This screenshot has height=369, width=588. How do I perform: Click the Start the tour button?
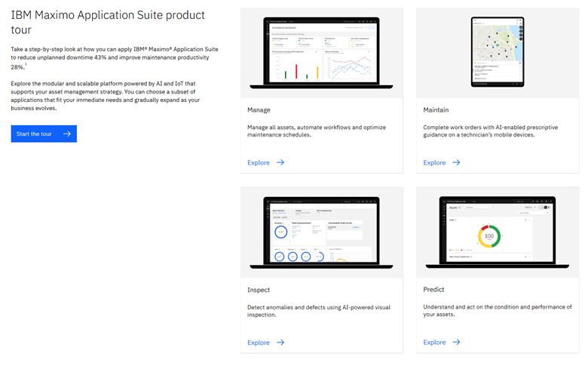coord(44,134)
